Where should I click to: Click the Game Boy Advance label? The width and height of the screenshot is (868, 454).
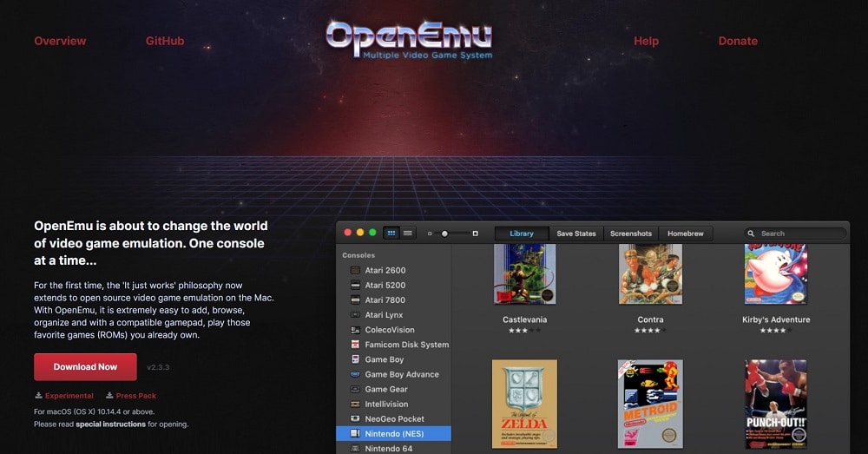(402, 374)
